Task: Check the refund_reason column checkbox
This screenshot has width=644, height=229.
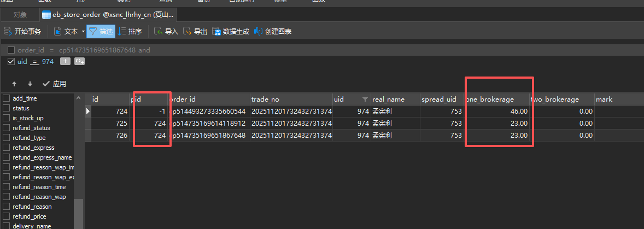Action: coord(6,207)
